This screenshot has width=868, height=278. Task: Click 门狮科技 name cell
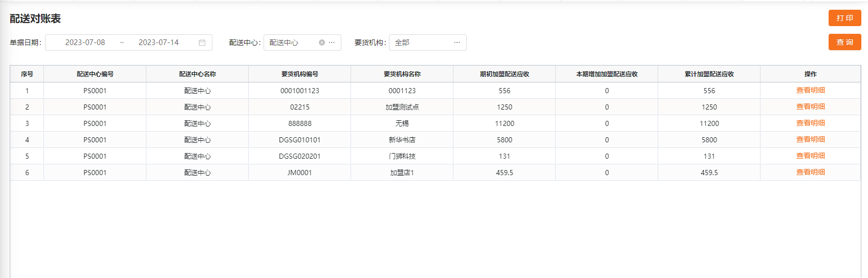pos(402,156)
